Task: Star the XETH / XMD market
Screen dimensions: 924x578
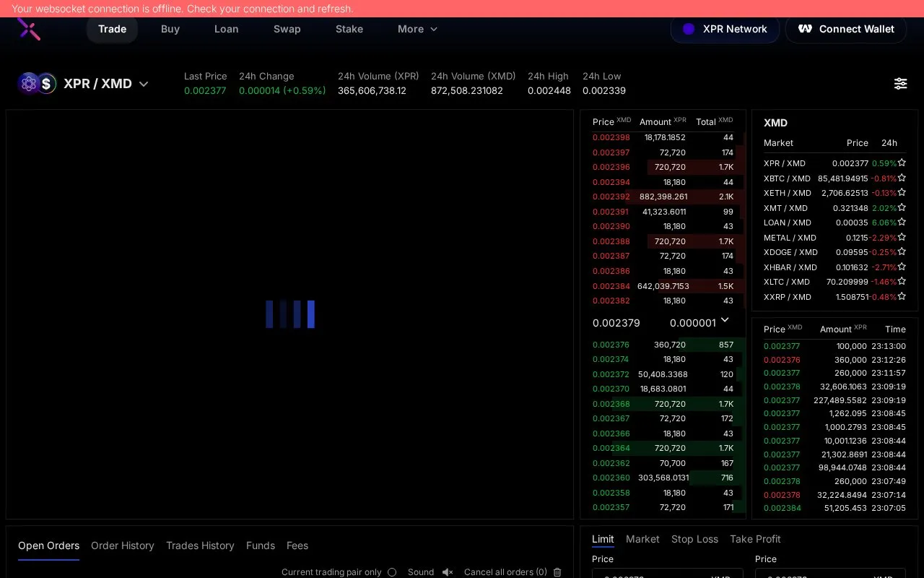Action: click(x=902, y=193)
